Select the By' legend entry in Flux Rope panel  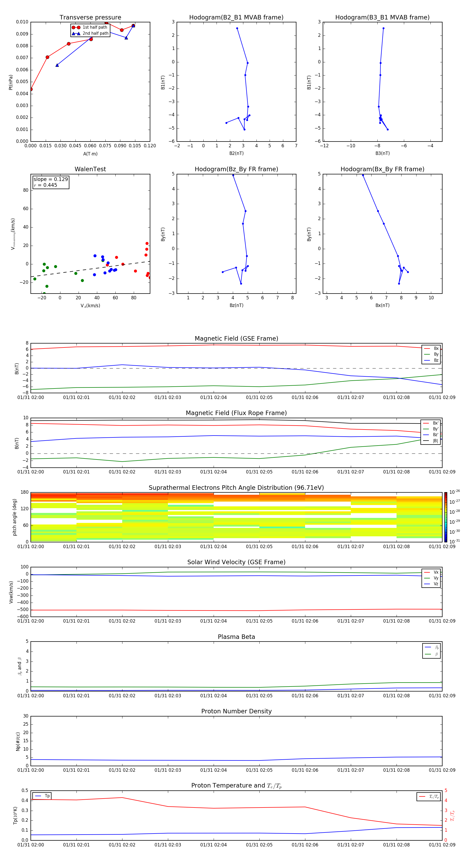(x=431, y=429)
